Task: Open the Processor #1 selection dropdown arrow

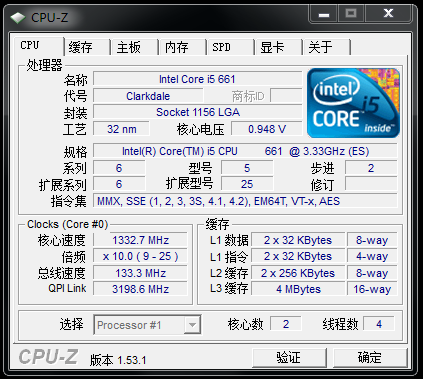Action: pyautogui.click(x=192, y=324)
